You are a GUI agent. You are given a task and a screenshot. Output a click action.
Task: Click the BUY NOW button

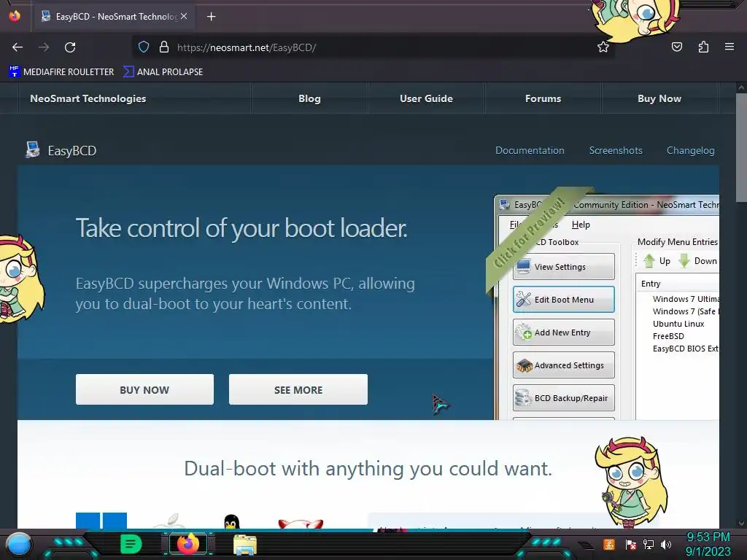pos(144,389)
